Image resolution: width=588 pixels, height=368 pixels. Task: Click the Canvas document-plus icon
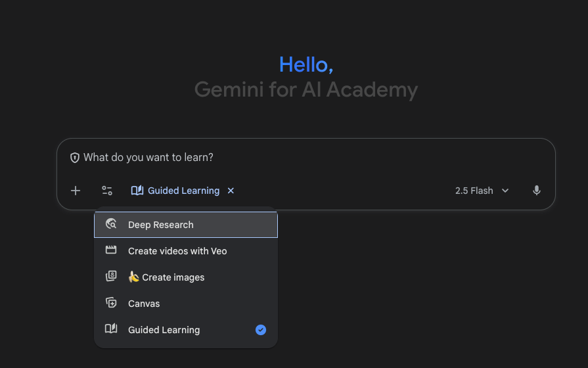click(111, 302)
